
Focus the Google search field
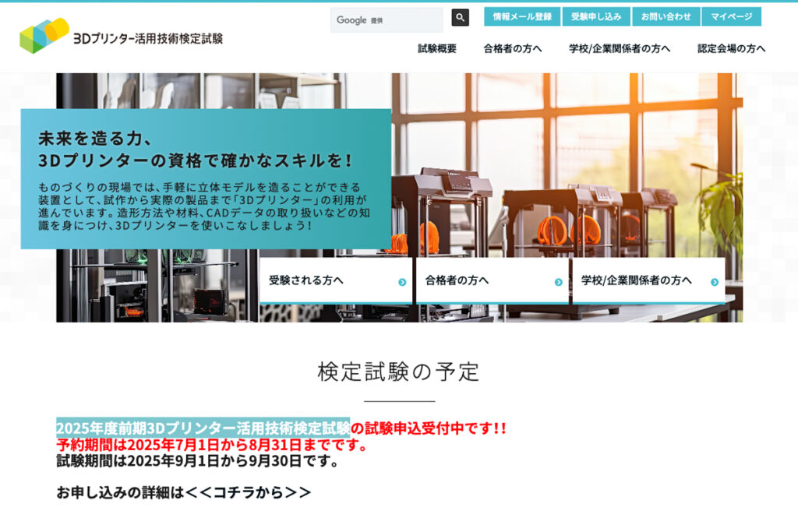[387, 19]
